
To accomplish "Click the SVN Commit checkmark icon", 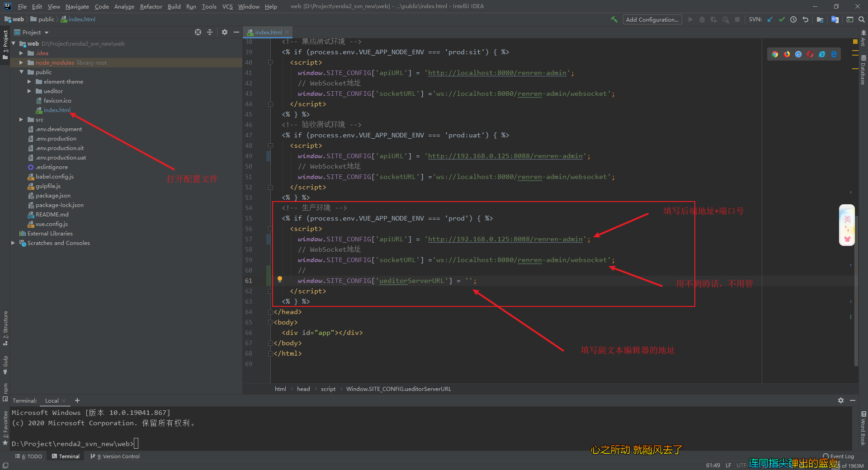I will pyautogui.click(x=782, y=19).
